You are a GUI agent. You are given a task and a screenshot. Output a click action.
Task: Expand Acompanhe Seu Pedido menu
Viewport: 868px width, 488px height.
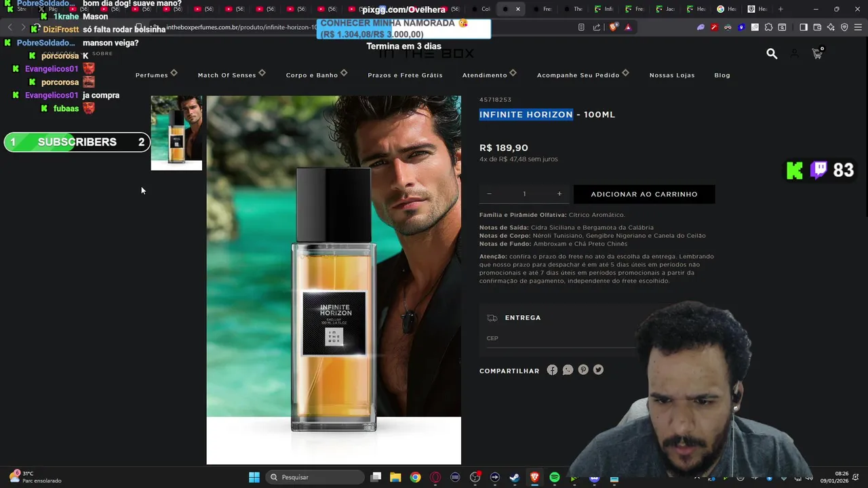click(583, 75)
